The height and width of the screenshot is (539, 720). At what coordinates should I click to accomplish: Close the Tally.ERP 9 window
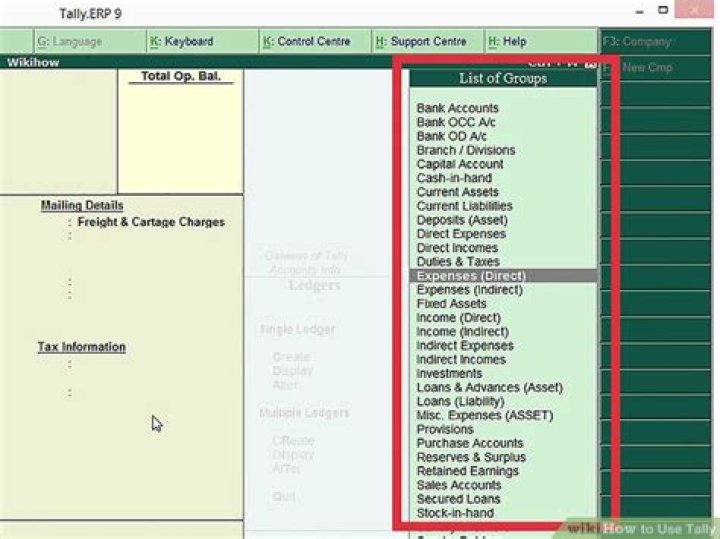point(694,10)
